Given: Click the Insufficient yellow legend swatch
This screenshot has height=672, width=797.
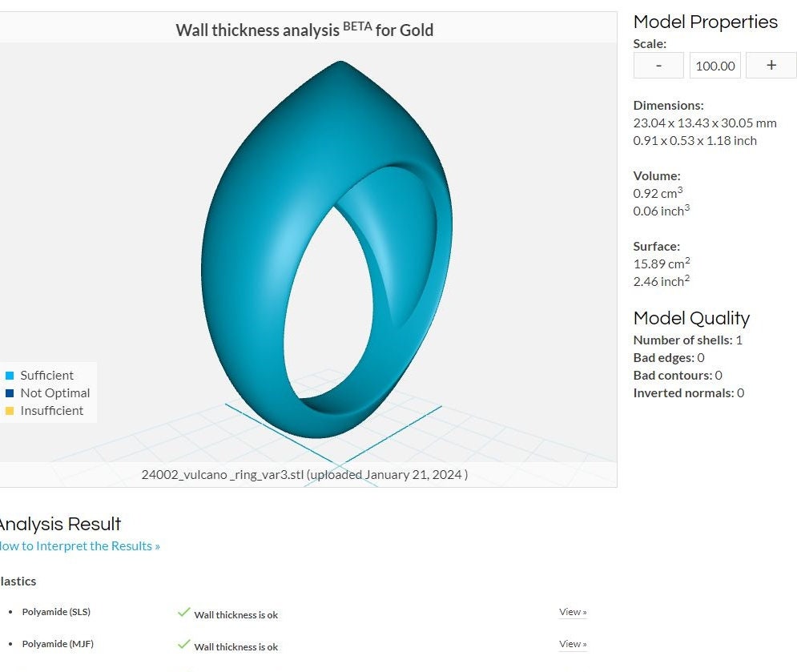Looking at the screenshot, I should (10, 411).
